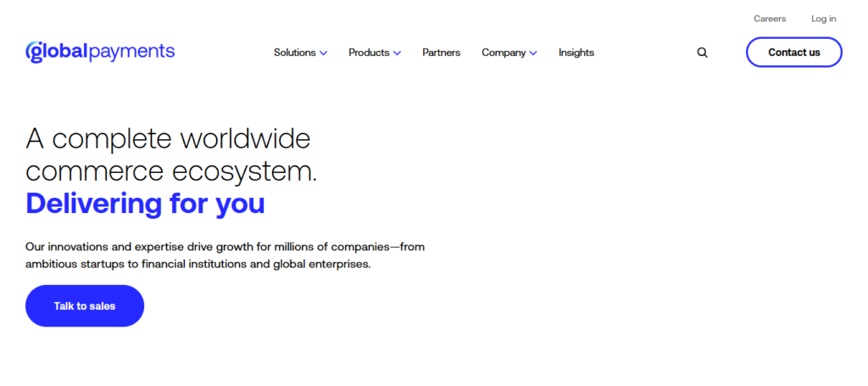Click the chevron next to Company
This screenshot has height=386, width=868.
click(x=533, y=53)
